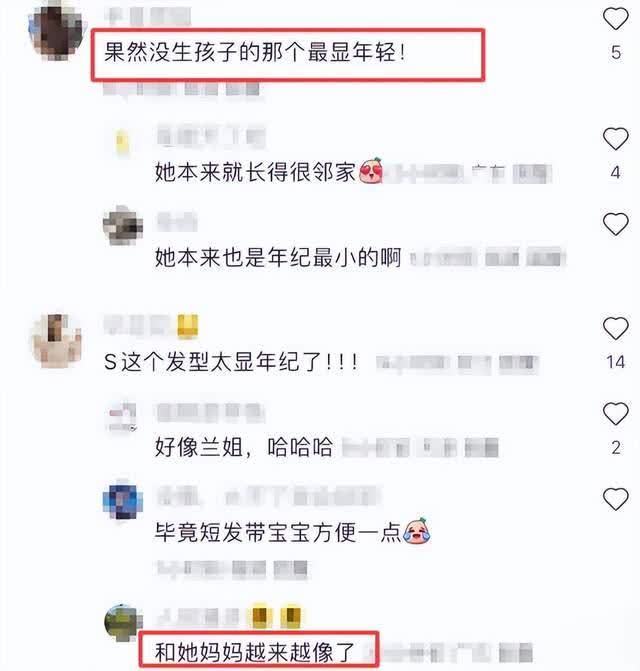Like the reply '毕竟短发带宝宝方便一点'
Screen dimensions: 640x671
pyautogui.click(x=616, y=499)
